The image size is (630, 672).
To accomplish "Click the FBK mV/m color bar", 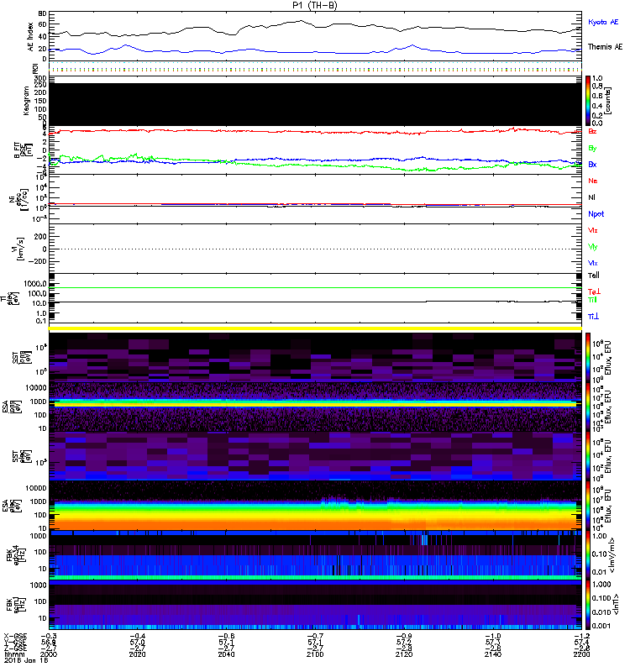I will pyautogui.click(x=588, y=555).
